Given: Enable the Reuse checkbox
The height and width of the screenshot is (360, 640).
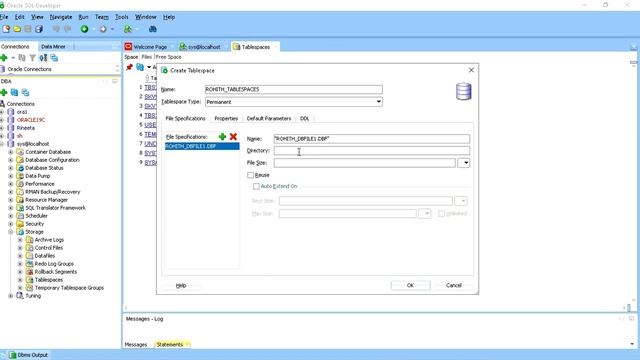Looking at the screenshot, I should coord(250,175).
